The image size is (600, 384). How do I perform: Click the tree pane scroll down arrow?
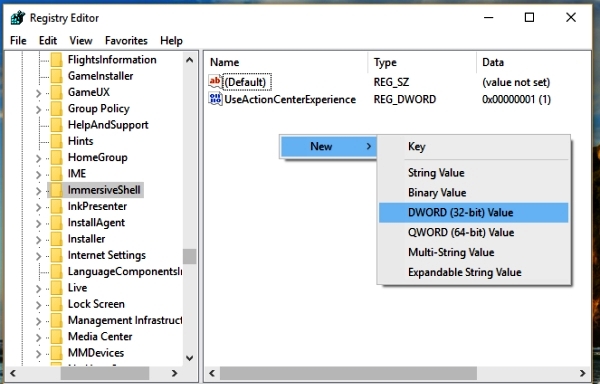[x=189, y=358]
